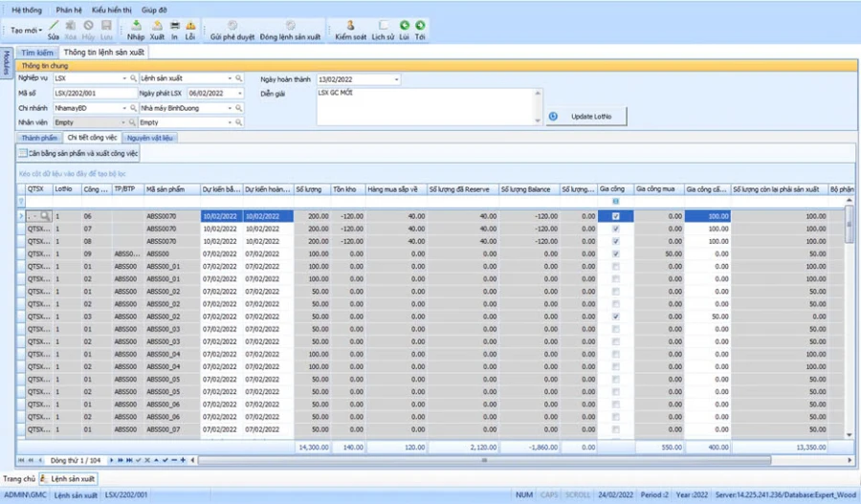
Task: Open the Phân hệ menu
Action: (x=69, y=10)
